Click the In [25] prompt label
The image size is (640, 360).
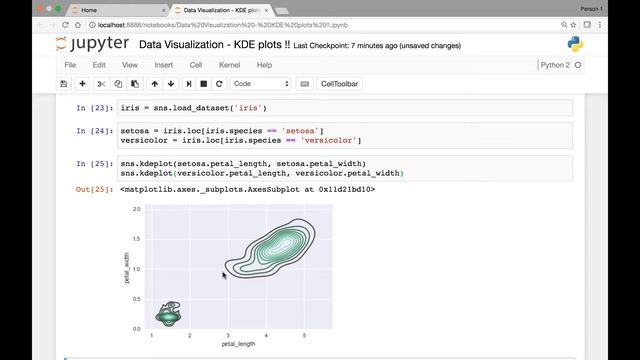(94, 164)
